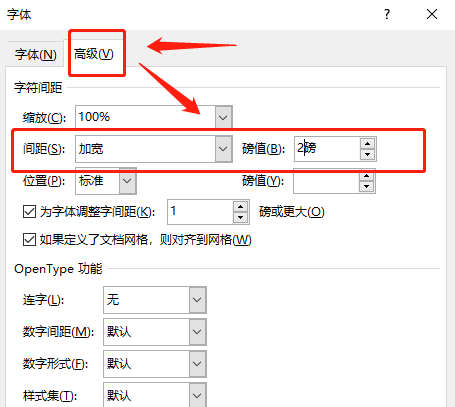The image size is (455, 407).
Task: Toggle 为字体调整字间距 checkbox
Action: click(29, 212)
